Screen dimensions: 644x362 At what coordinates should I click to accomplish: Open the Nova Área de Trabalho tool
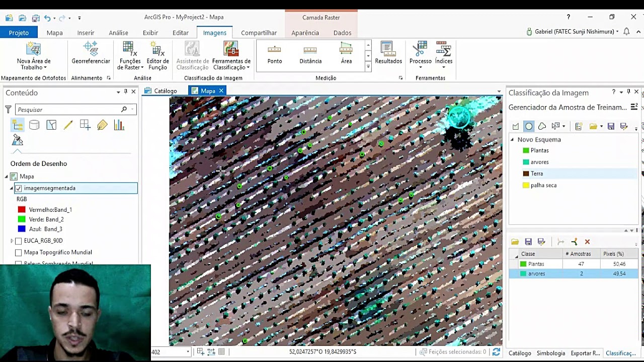34,56
